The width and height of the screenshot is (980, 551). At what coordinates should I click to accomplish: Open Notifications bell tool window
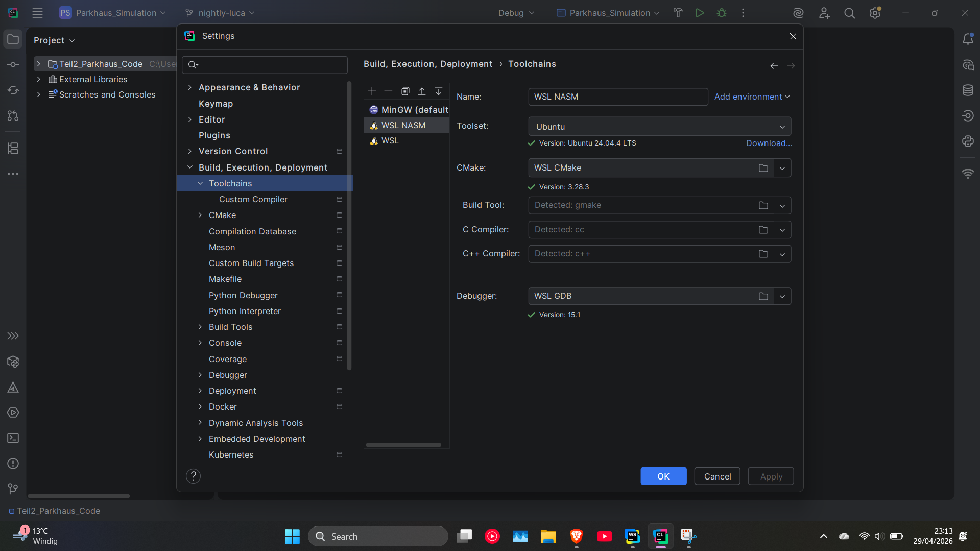(x=968, y=39)
